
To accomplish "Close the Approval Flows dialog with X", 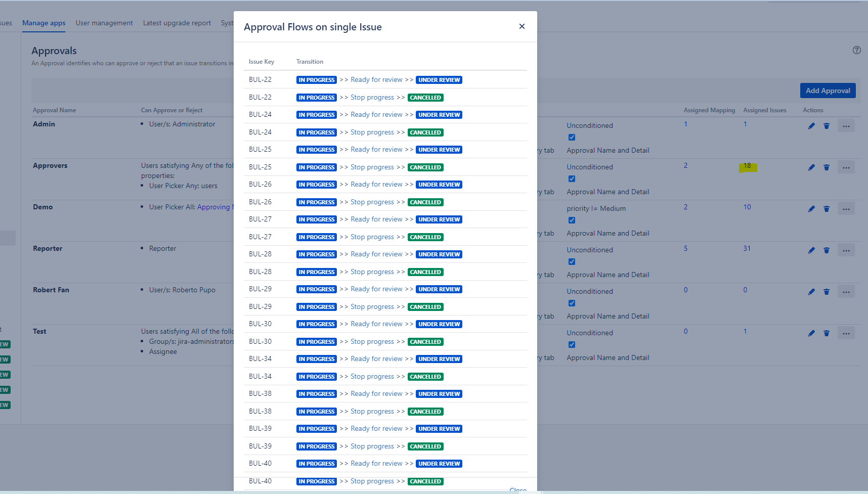I will pos(522,26).
